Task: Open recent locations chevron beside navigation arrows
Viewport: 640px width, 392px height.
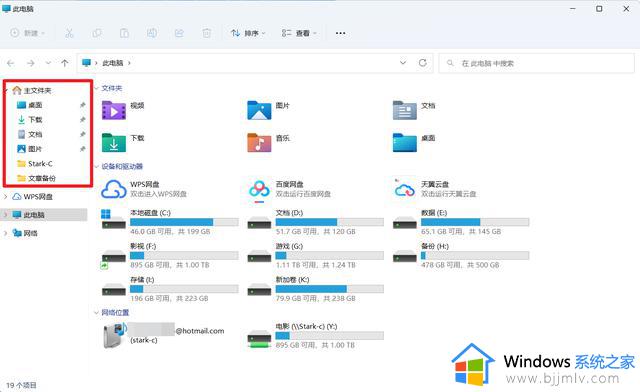Action: [48, 63]
